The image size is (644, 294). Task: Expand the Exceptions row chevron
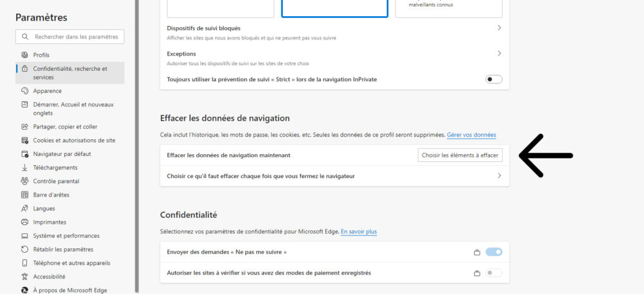(x=499, y=54)
